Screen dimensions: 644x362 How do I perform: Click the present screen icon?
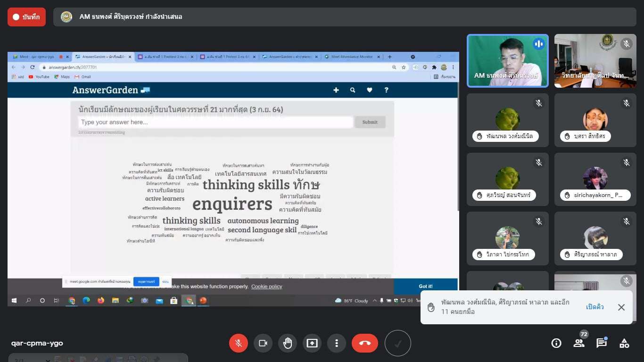click(x=312, y=343)
